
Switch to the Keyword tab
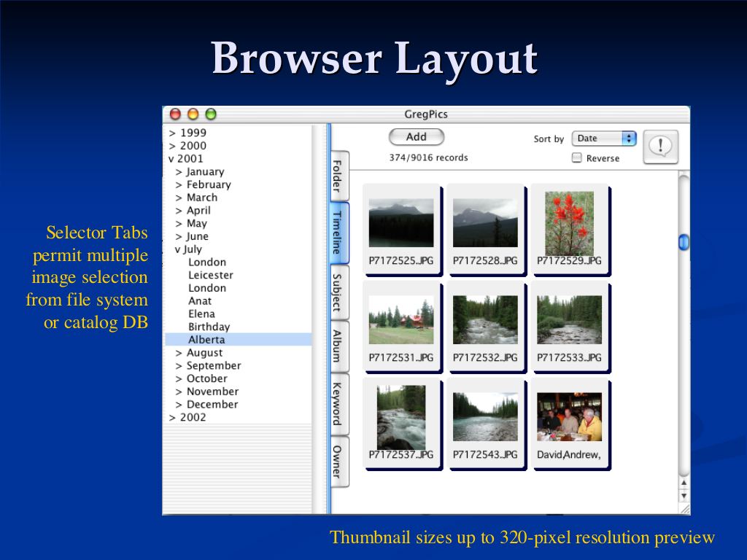point(337,403)
